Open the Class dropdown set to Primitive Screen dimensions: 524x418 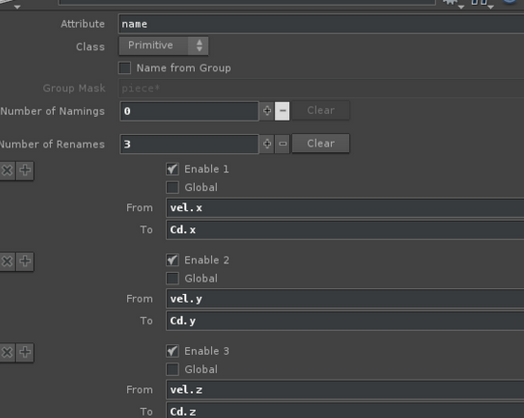click(163, 46)
